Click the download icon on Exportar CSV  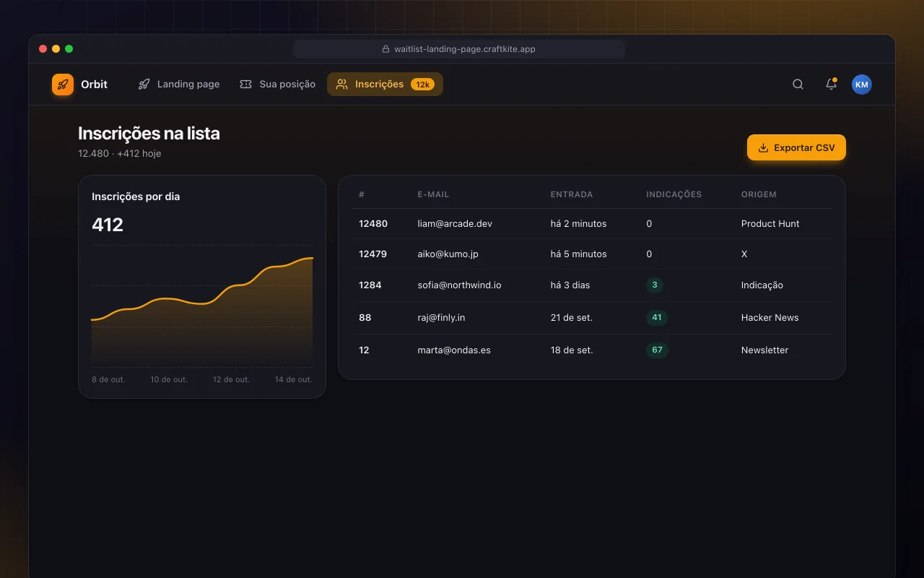click(763, 147)
